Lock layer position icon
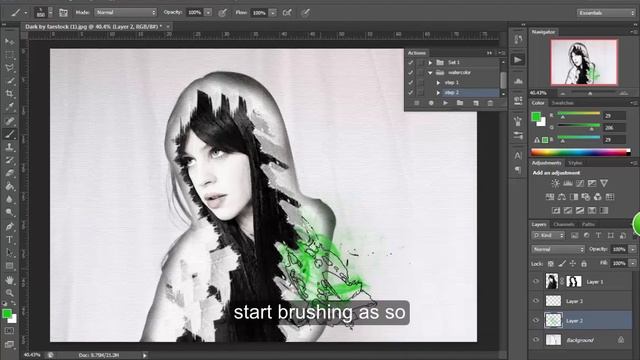 573,264
